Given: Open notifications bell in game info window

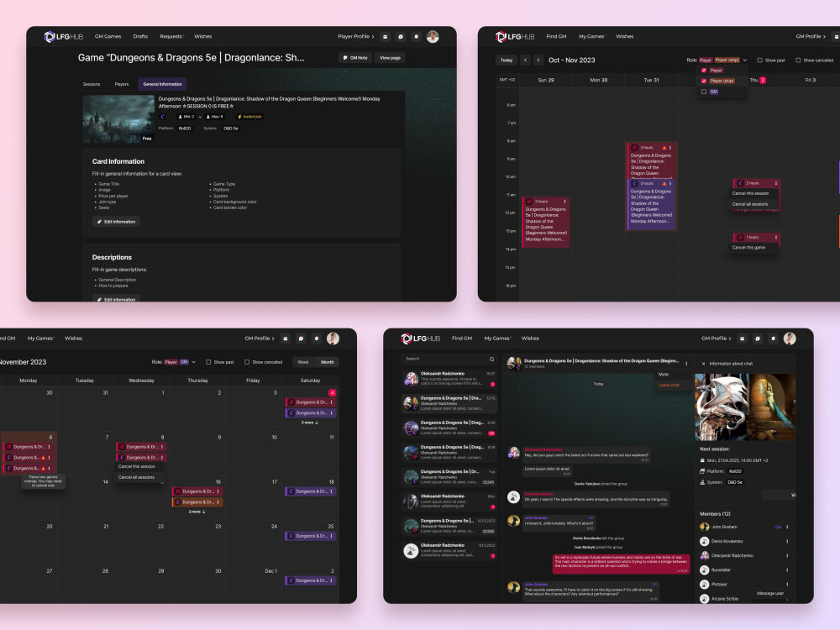Looking at the screenshot, I should pyautogui.click(x=417, y=36).
